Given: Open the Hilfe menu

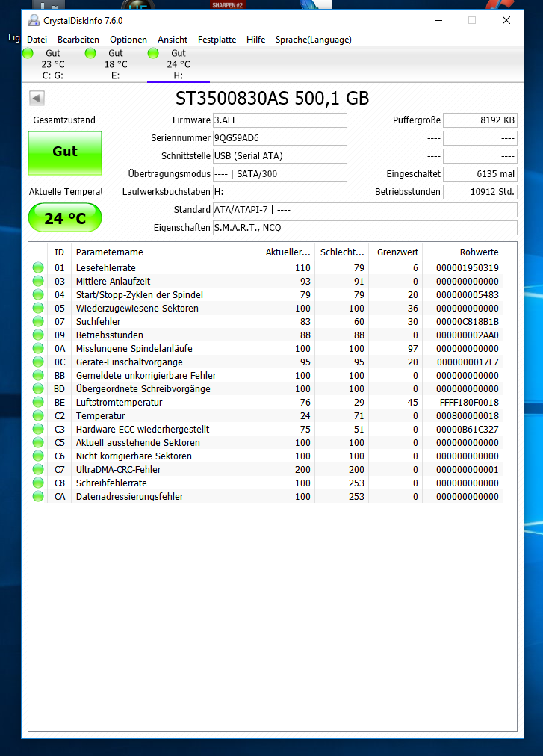Looking at the screenshot, I should click(255, 40).
